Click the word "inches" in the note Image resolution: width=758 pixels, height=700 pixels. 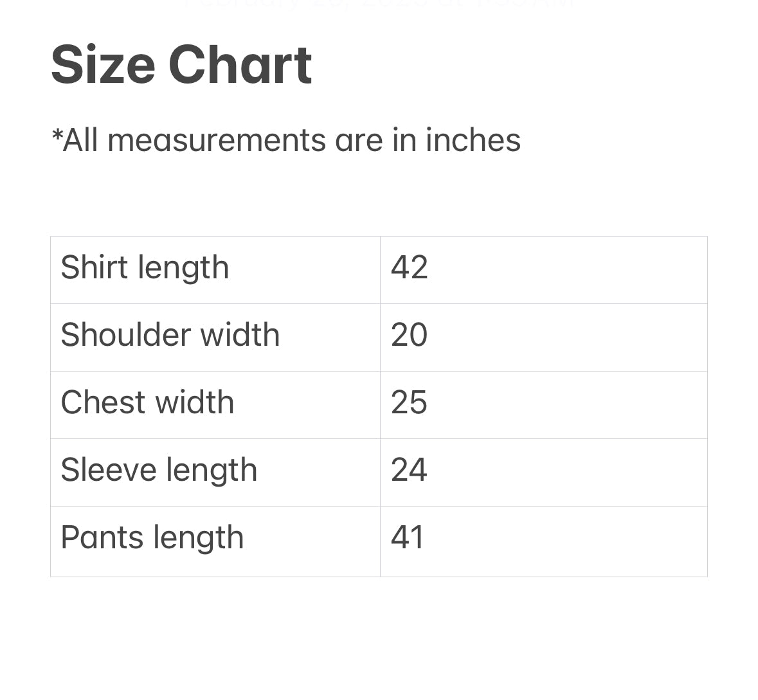(473, 140)
